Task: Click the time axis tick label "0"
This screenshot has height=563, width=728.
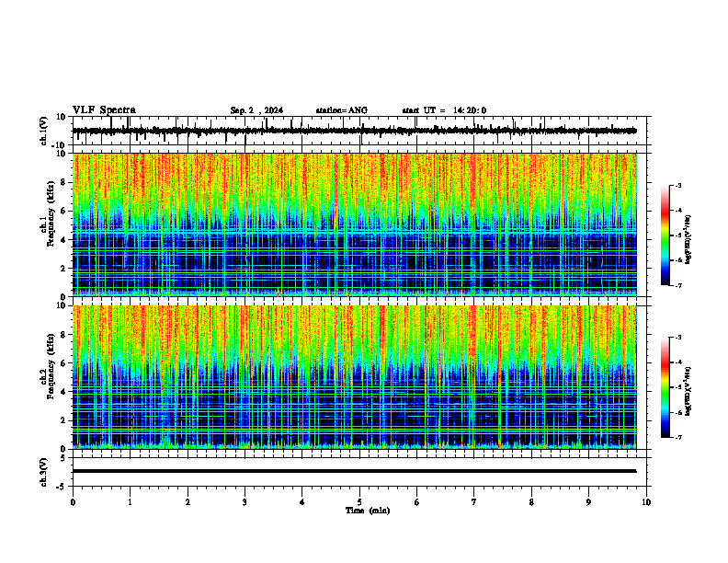Action: (73, 502)
